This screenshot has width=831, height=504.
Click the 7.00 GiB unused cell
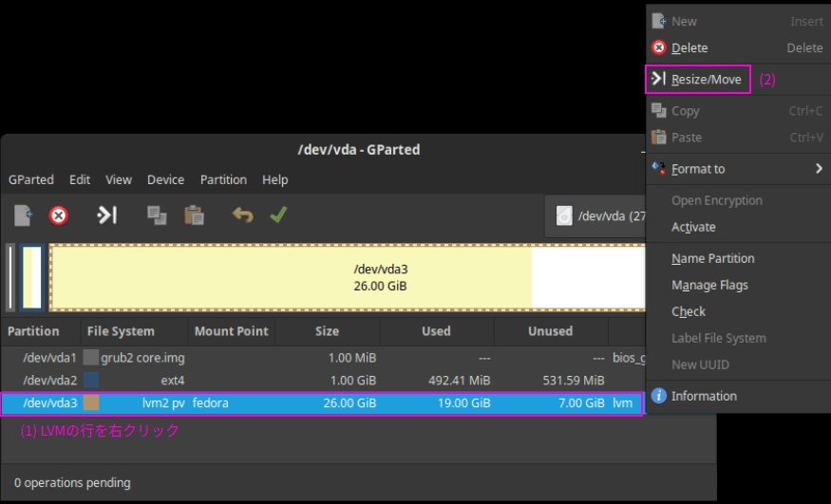581,402
